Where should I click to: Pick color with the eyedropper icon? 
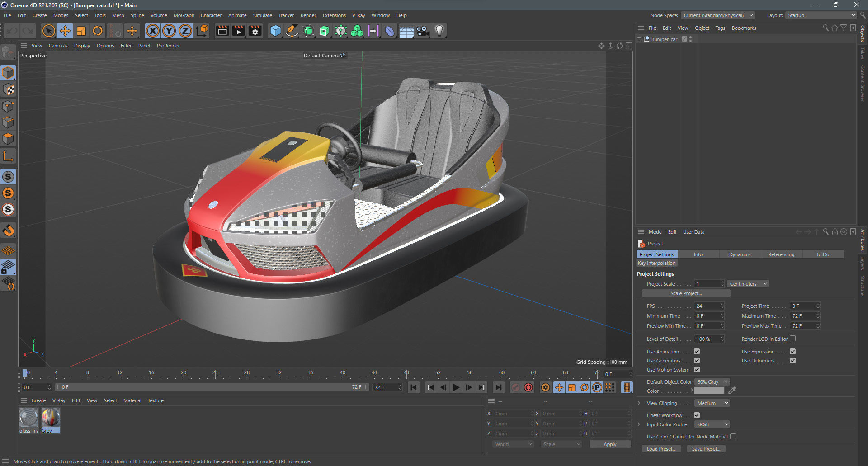coord(732,391)
